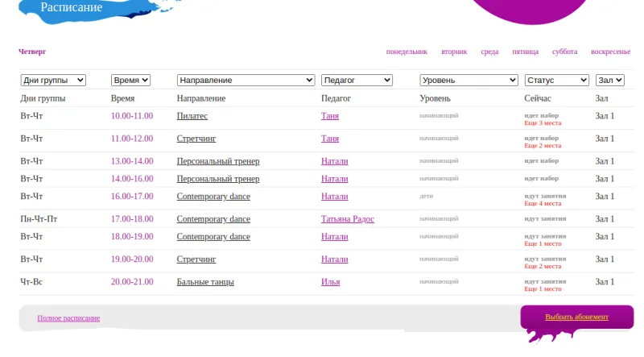Switch to понедельник schedule
644x357 pixels.
tap(407, 52)
